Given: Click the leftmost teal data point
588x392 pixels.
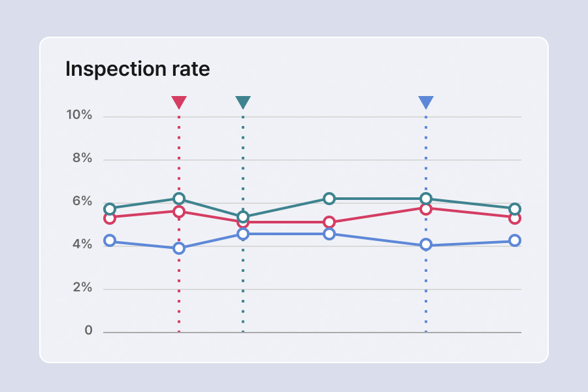Looking at the screenshot, I should click(x=110, y=209).
